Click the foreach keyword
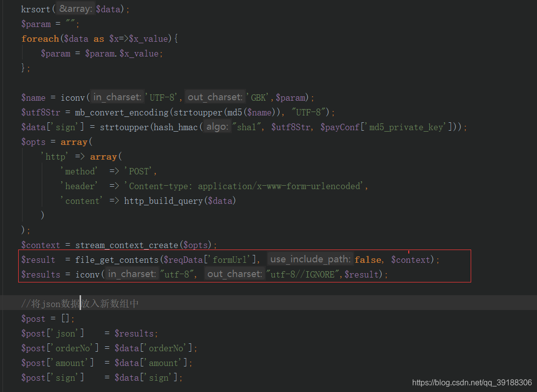The width and height of the screenshot is (537, 392). [x=40, y=38]
